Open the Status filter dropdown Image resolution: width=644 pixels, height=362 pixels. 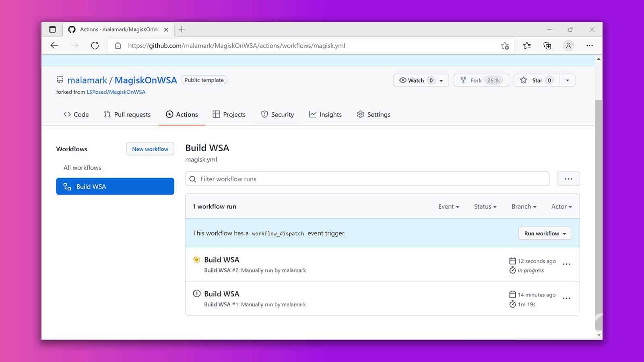485,206
